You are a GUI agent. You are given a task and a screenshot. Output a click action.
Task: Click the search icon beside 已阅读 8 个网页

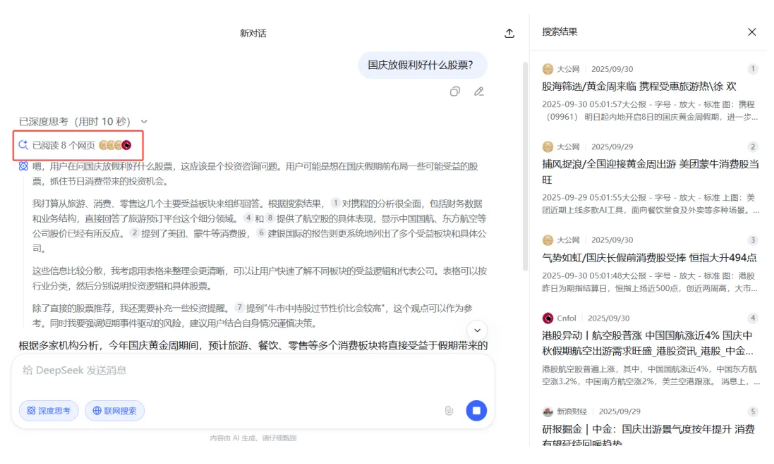23,145
